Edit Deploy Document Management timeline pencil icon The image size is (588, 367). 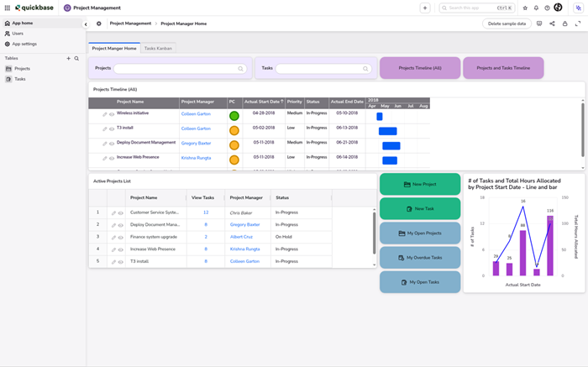(x=105, y=144)
